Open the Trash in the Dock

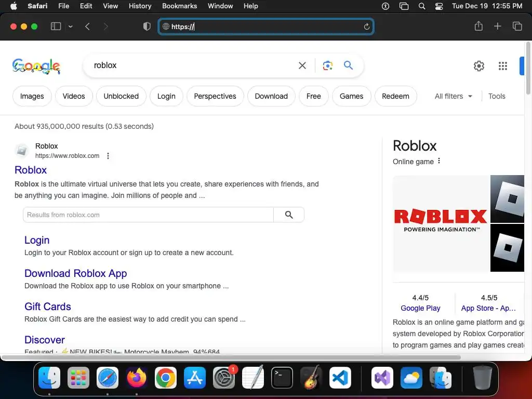[482, 377]
